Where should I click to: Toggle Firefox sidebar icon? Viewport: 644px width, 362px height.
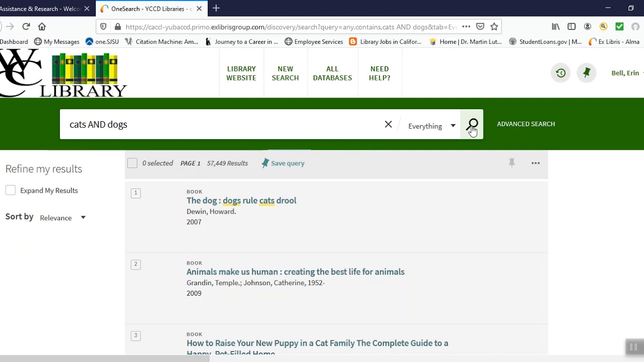pos(572,27)
